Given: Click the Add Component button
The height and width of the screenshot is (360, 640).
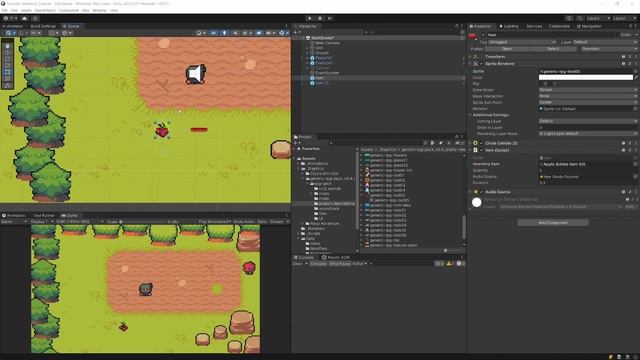Looking at the screenshot, I should (x=553, y=223).
